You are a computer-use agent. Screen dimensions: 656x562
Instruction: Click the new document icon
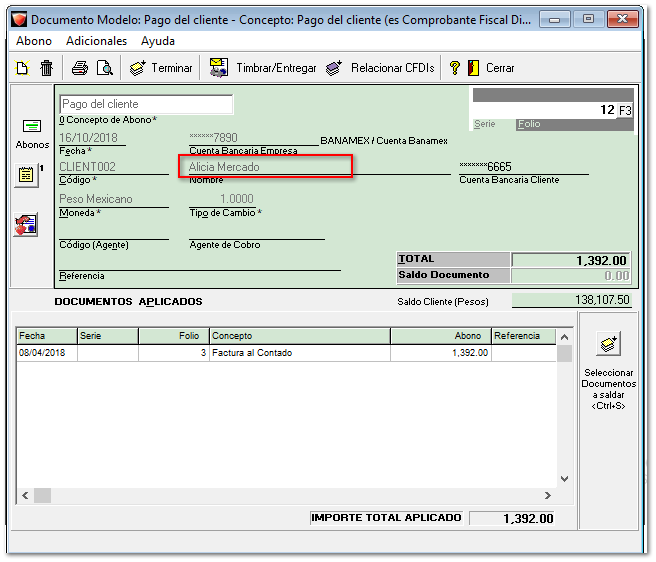point(22,68)
